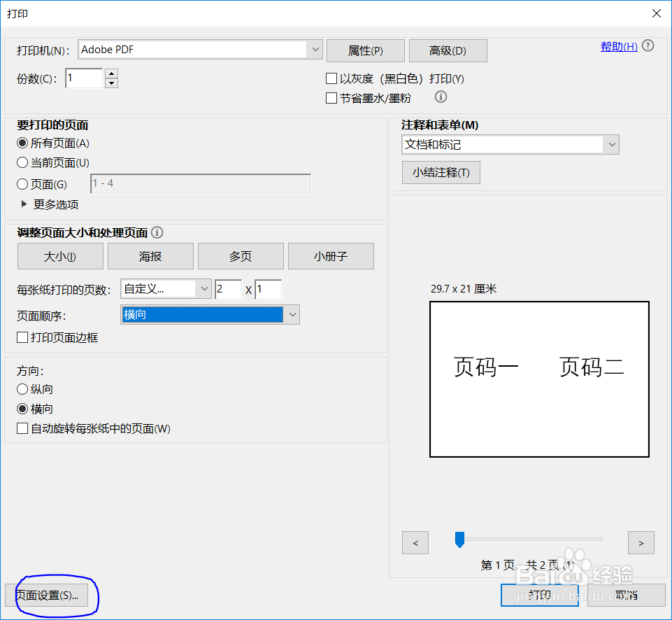The image size is (672, 620).
Task: Open the 页面顺序 dropdown
Action: pos(292,314)
